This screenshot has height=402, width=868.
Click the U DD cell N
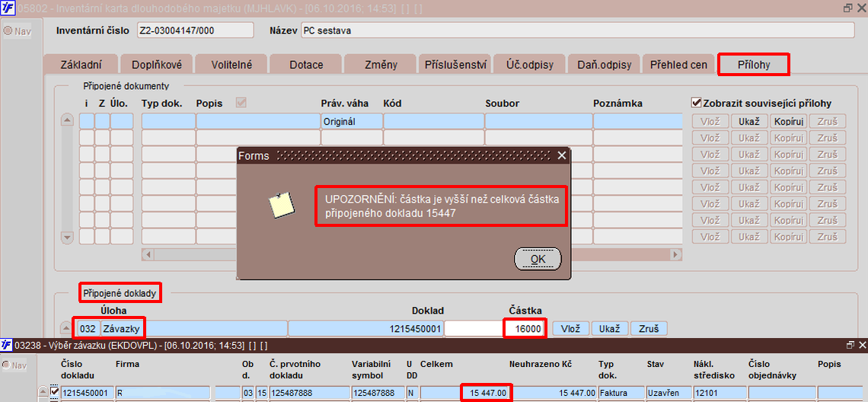click(412, 393)
